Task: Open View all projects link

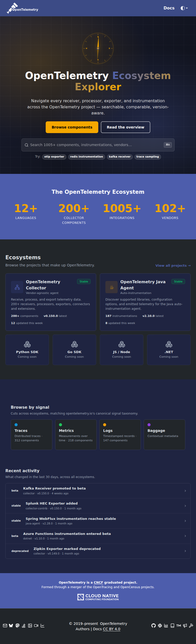Action: point(173,265)
